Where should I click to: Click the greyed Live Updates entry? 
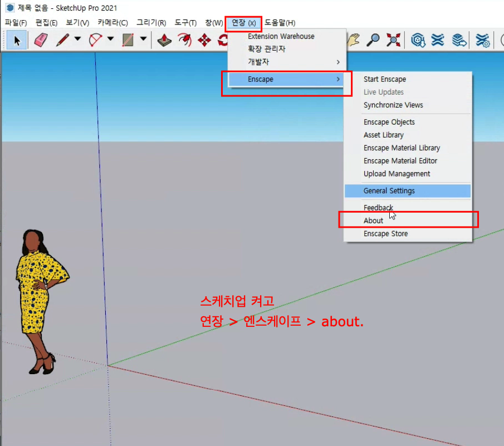coord(384,92)
